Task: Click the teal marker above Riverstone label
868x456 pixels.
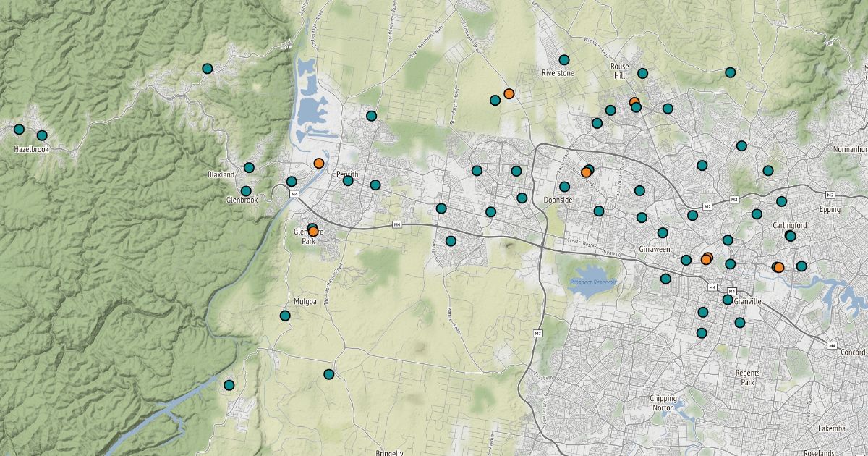Action: click(564, 60)
